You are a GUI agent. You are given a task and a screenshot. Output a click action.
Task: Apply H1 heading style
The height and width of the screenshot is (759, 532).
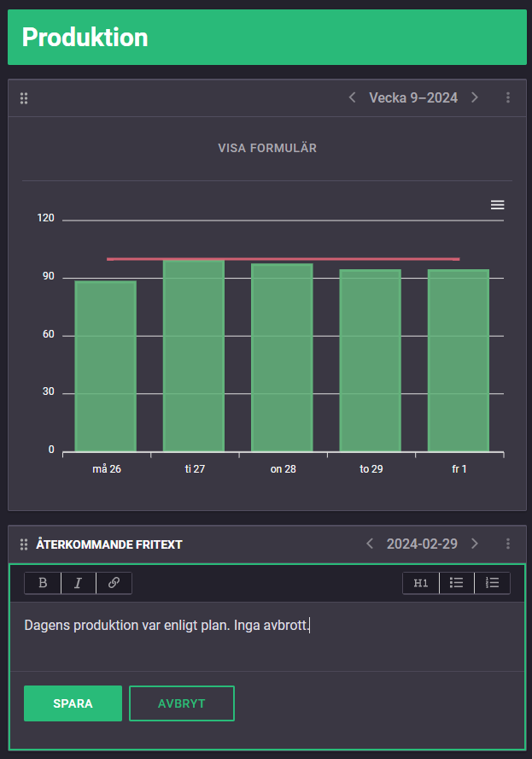[x=421, y=583]
